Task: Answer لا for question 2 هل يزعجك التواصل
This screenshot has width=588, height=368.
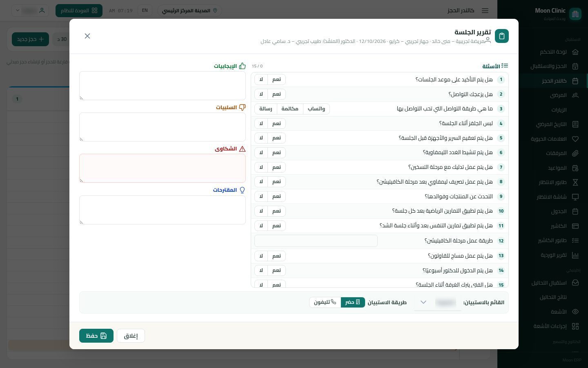Action: 261,94
